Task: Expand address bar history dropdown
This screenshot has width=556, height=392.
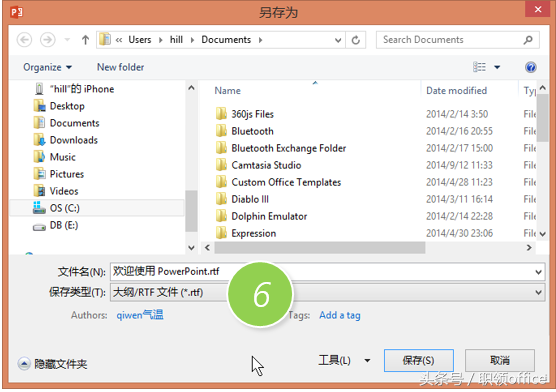Action: click(x=338, y=40)
